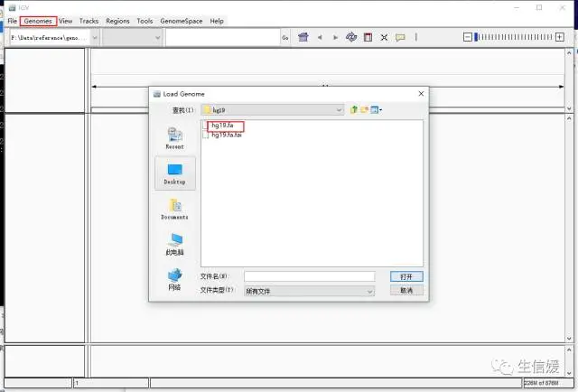Image resolution: width=578 pixels, height=392 pixels.
Task: Click the 网络 (Network) shortcut
Action: pyautogui.click(x=174, y=279)
